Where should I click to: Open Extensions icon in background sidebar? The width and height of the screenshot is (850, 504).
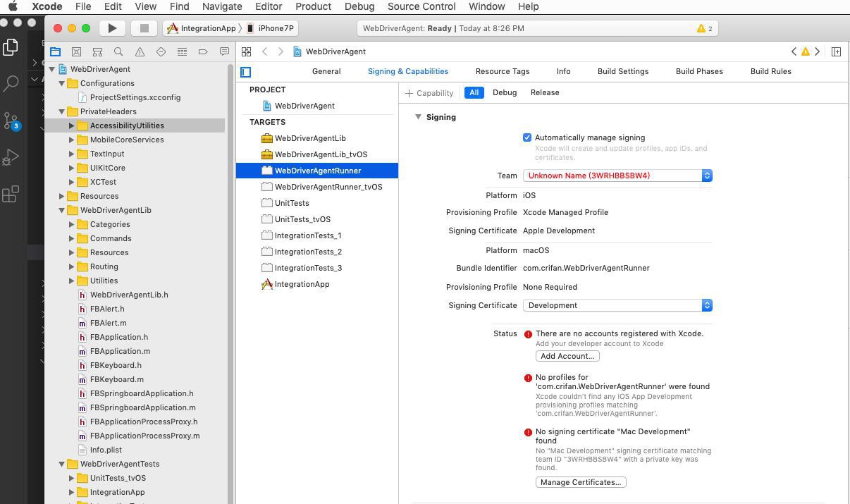click(11, 194)
